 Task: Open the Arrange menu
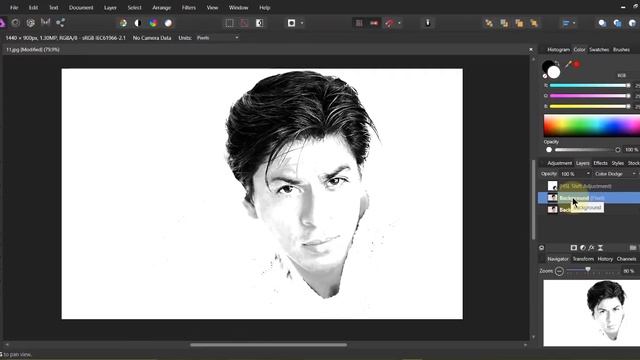162,7
